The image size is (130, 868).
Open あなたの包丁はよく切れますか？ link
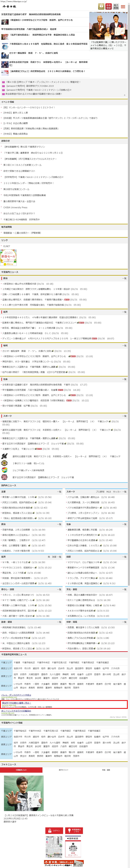coord(19,214)
